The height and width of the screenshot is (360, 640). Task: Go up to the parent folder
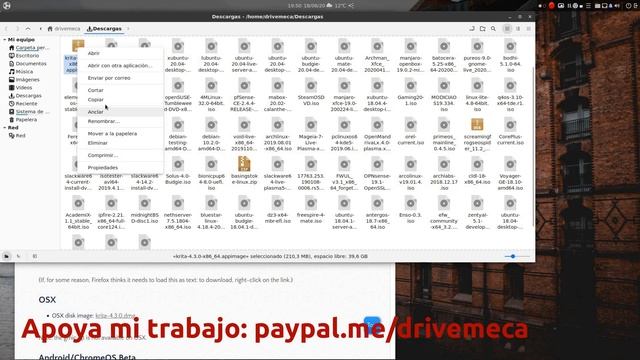click(28, 29)
